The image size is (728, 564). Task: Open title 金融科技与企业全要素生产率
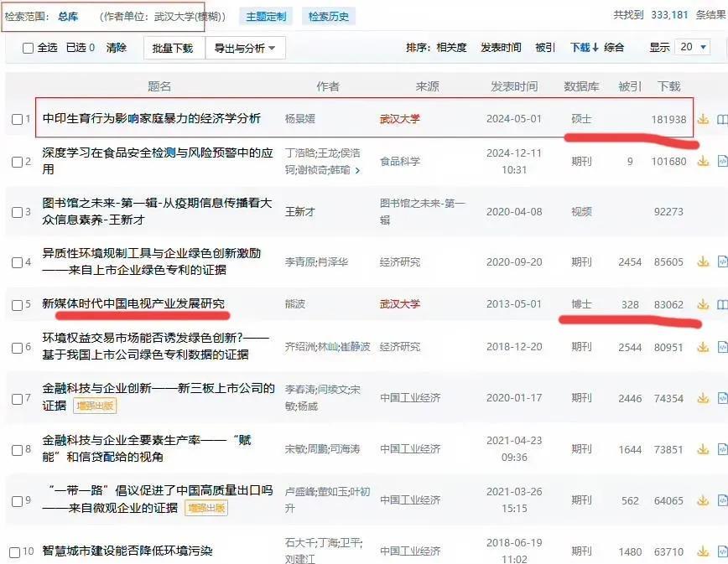click(147, 448)
